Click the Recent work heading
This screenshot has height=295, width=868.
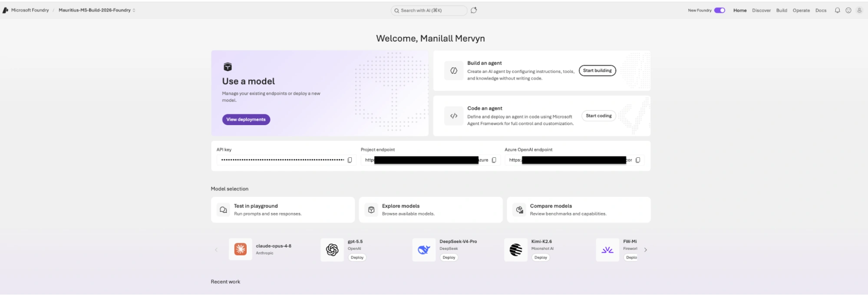[x=225, y=282]
